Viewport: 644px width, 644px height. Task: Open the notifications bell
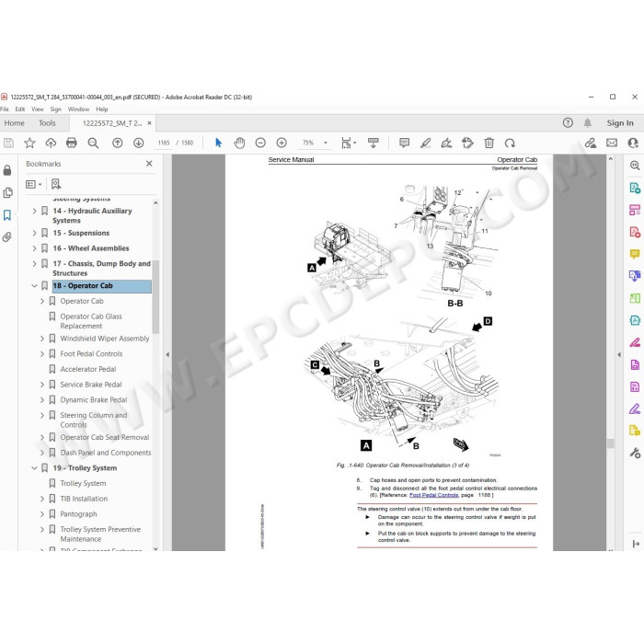588,122
